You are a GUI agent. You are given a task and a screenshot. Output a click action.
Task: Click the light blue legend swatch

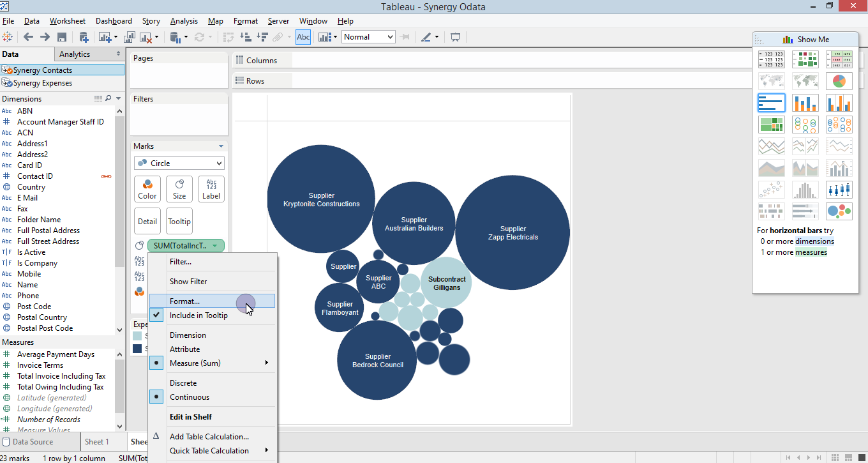click(137, 336)
